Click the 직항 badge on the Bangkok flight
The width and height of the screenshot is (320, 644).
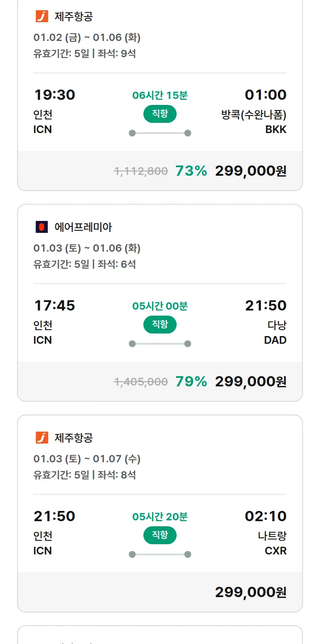point(160,114)
